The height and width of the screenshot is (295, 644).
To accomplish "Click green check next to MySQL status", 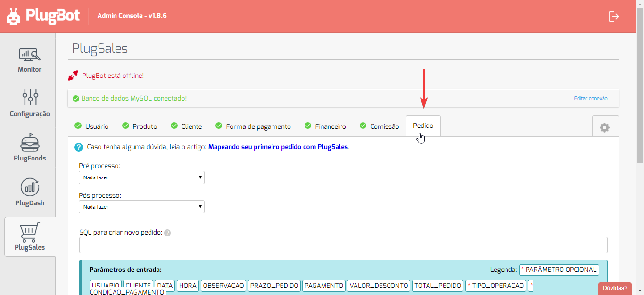I will (75, 99).
